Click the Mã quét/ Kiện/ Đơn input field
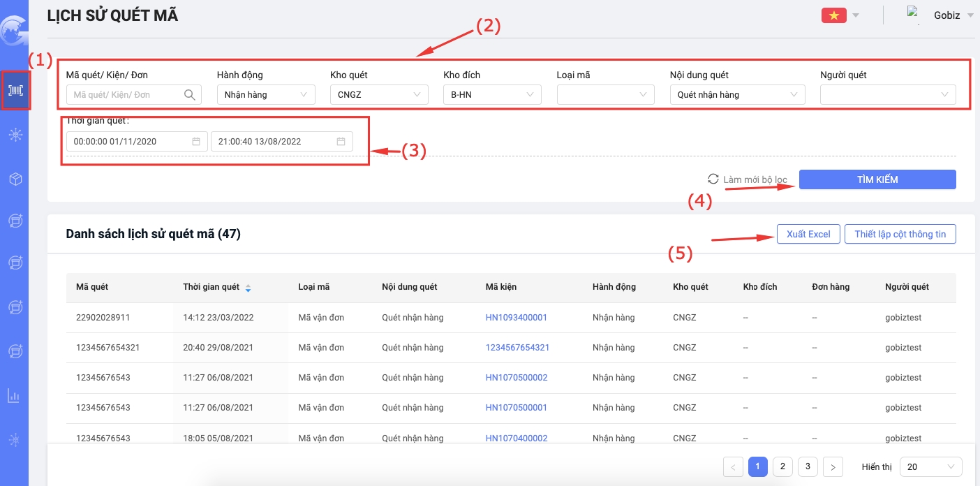Viewport: 980px width, 486px height. pos(126,95)
